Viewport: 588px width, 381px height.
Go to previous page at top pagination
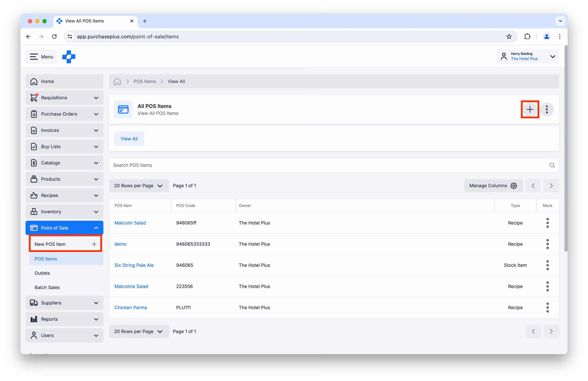[x=533, y=186]
